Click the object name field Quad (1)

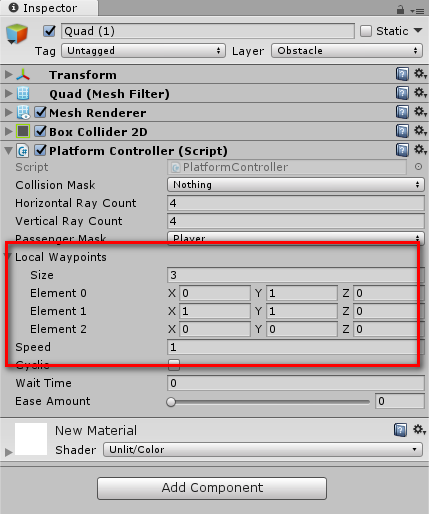tap(208, 31)
